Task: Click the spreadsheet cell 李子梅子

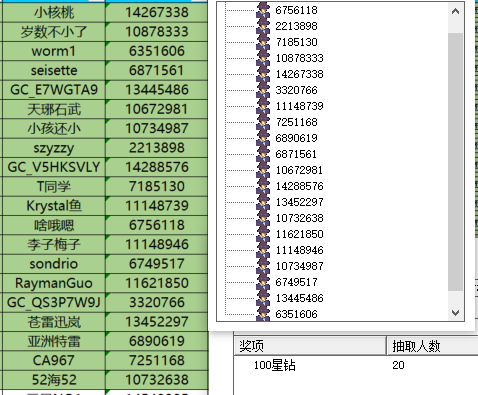Action: coord(54,245)
